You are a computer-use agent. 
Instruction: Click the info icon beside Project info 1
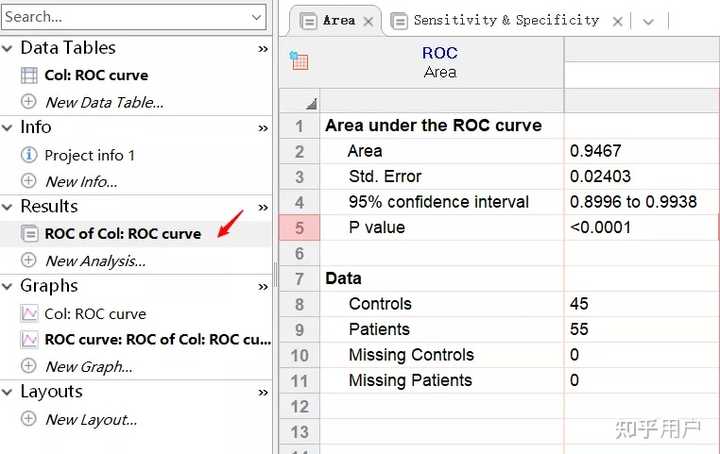(29, 155)
